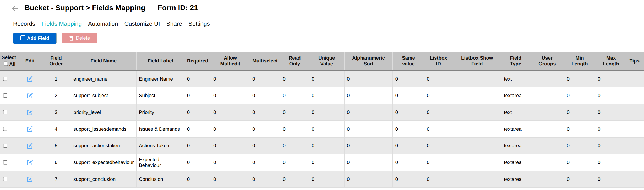Select the priority_level row checkbox
This screenshot has width=644, height=190.
pyautogui.click(x=5, y=112)
